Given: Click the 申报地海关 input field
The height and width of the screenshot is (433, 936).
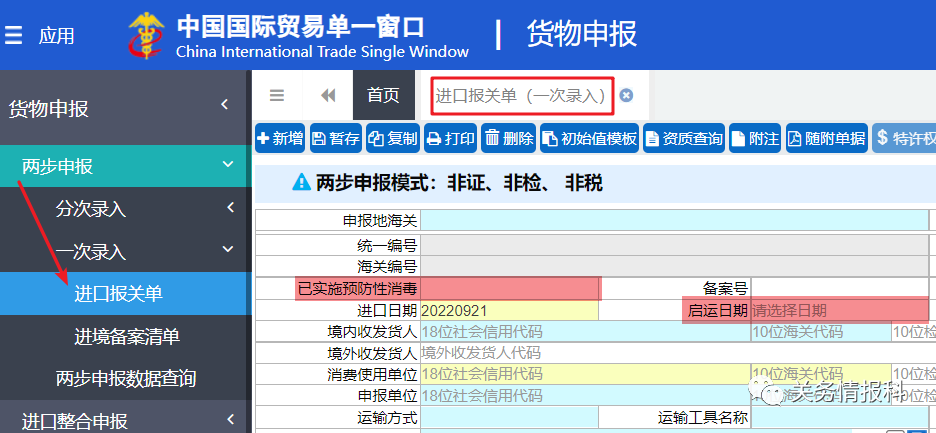Looking at the screenshot, I should pos(674,220).
